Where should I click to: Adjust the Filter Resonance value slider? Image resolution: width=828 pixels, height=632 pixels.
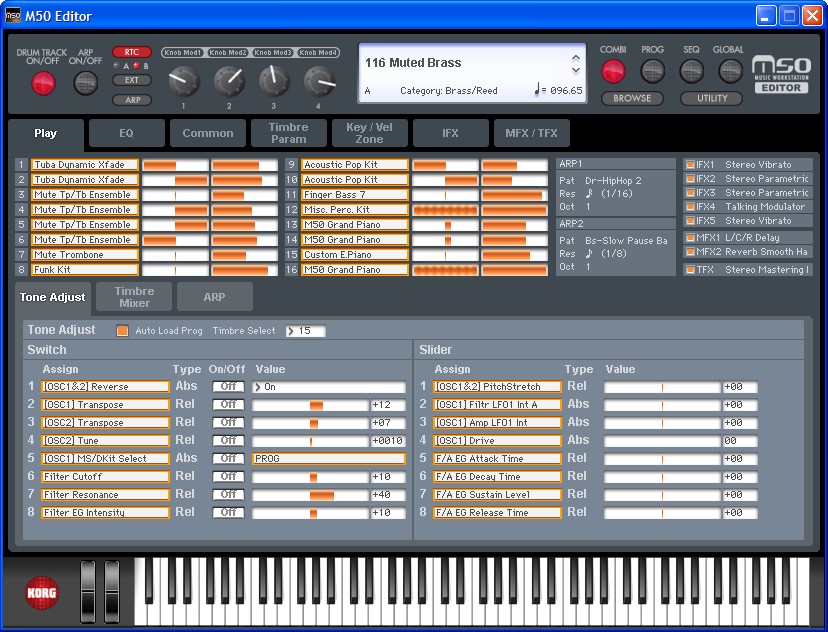(310, 495)
